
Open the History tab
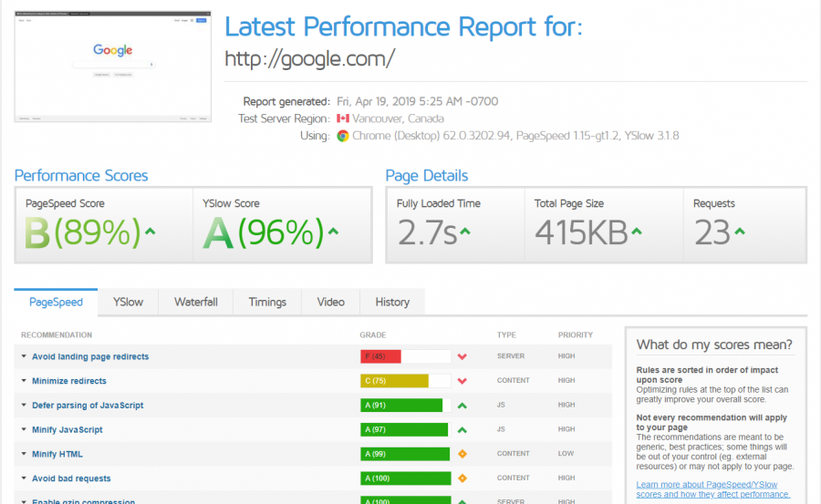click(x=392, y=302)
